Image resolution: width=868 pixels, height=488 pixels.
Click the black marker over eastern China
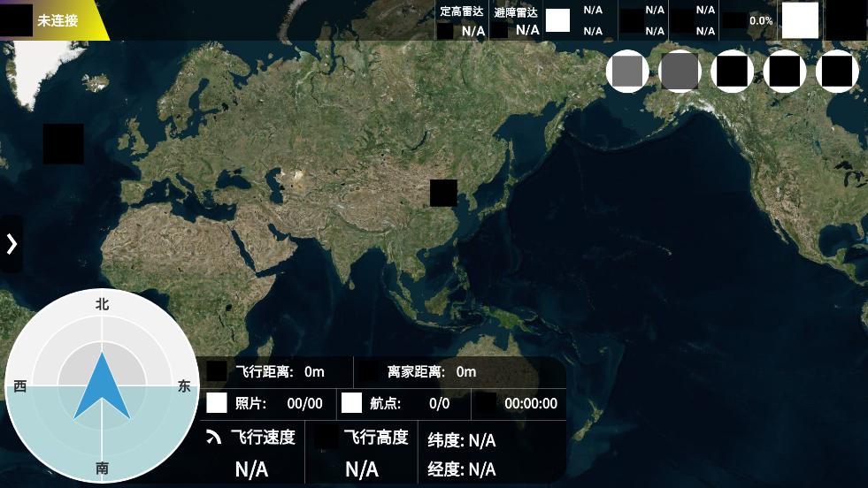click(443, 193)
